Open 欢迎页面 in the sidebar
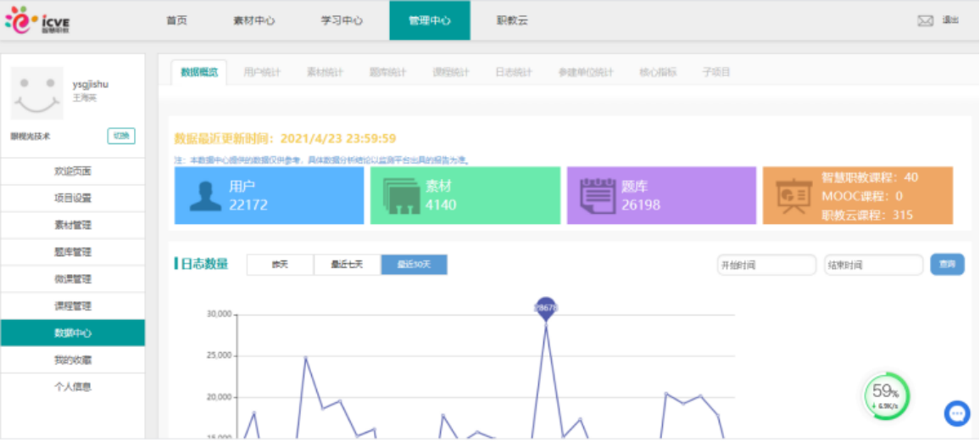 (73, 171)
